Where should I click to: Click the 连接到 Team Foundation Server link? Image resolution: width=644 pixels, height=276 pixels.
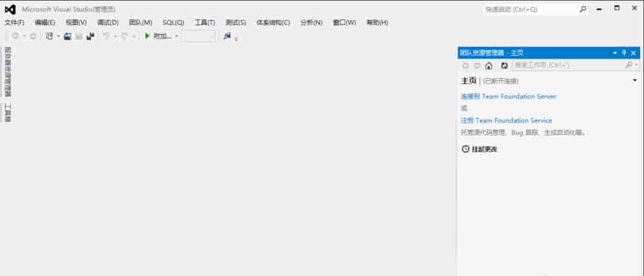508,96
